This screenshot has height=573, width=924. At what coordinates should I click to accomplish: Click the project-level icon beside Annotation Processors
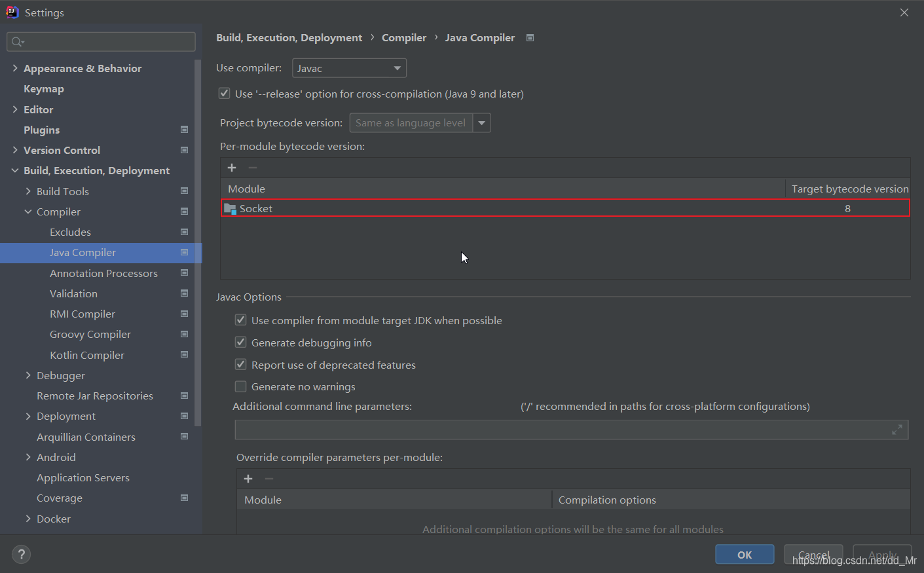click(x=185, y=273)
